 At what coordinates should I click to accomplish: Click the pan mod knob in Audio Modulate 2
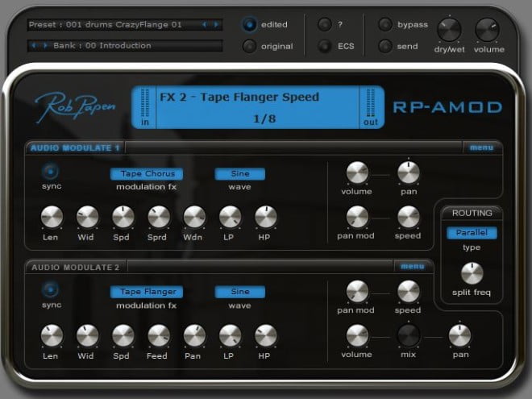[357, 291]
